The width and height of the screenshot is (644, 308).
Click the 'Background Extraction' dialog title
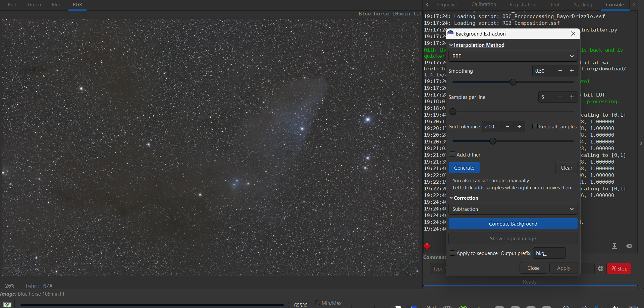coord(481,34)
